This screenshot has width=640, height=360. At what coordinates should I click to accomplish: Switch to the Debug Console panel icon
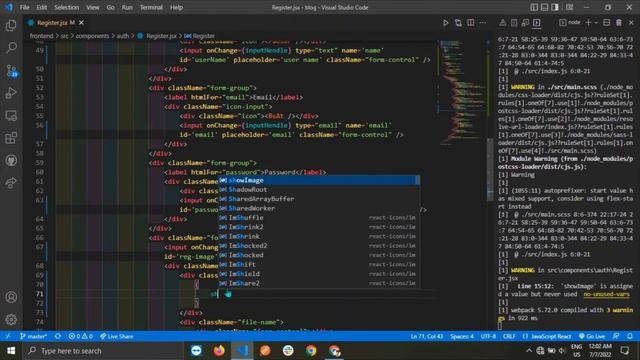(525, 23)
